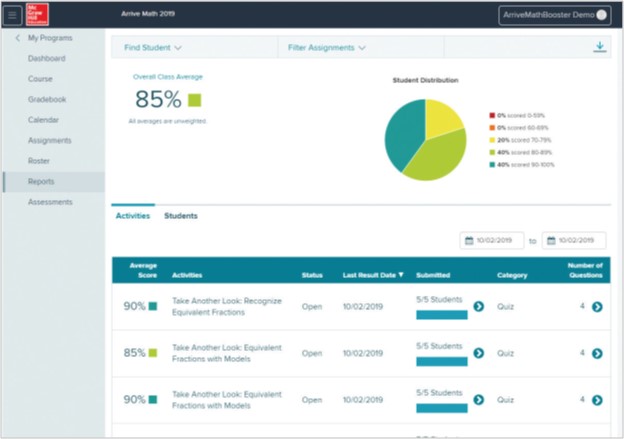Open Gradebook in the sidebar
This screenshot has height=439, width=624.
coord(47,100)
